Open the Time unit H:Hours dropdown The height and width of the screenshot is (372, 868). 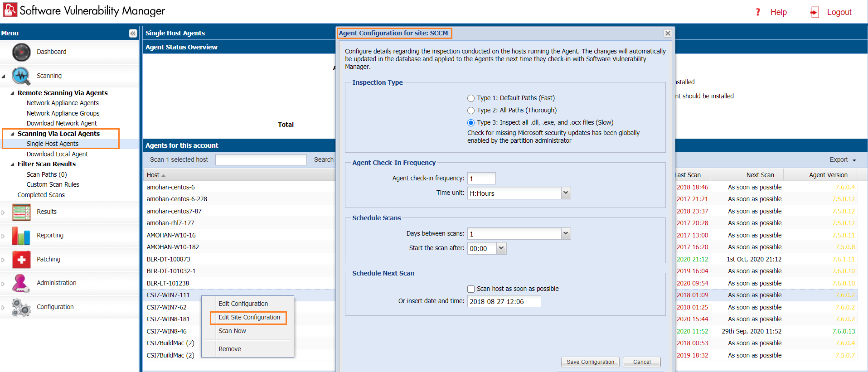[566, 193]
